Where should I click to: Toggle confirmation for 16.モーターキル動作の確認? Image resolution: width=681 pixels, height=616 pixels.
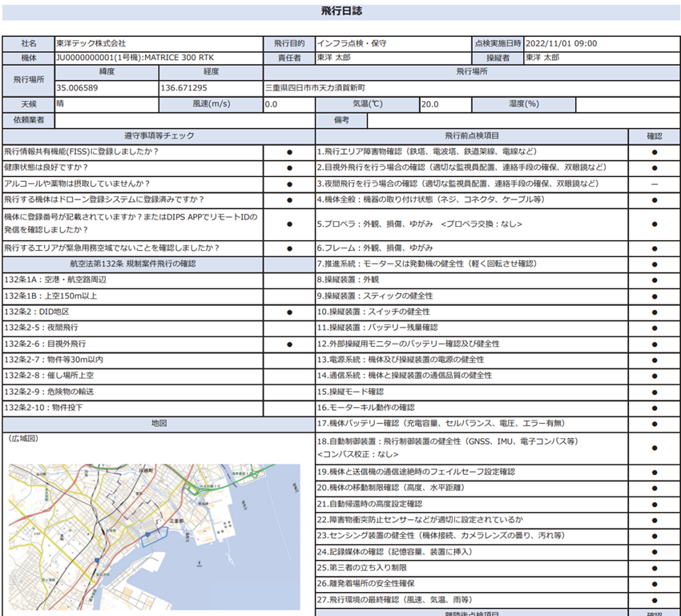pyautogui.click(x=655, y=408)
